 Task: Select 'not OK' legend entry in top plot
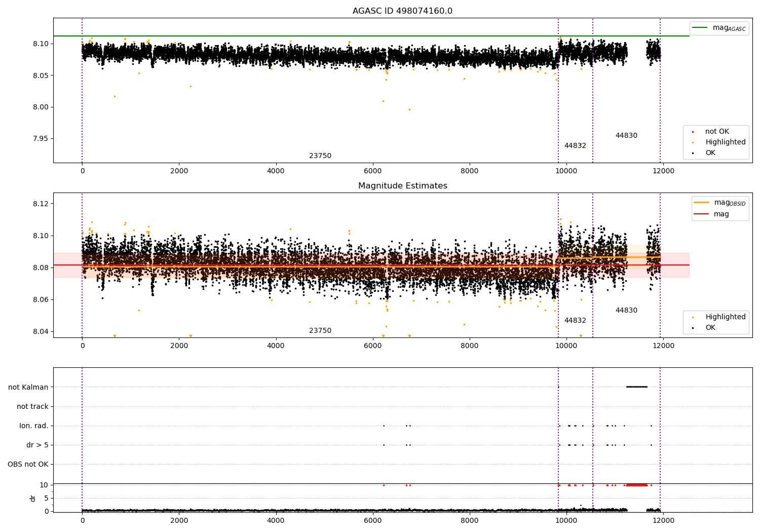717,132
